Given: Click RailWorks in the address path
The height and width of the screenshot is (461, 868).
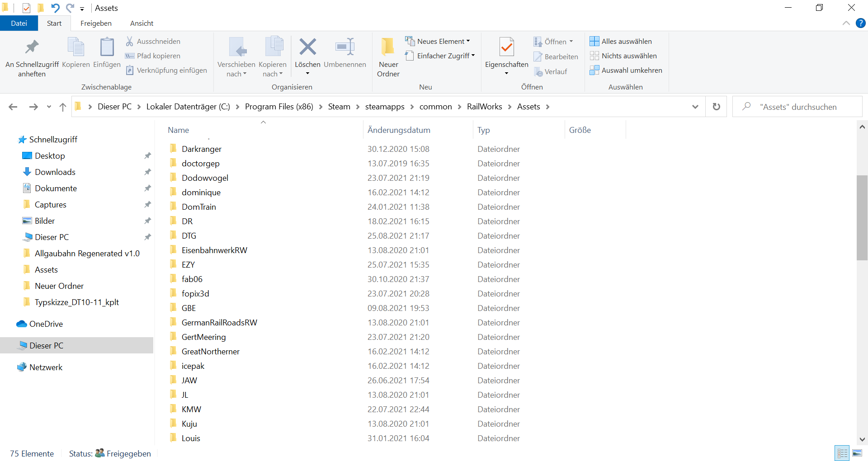Looking at the screenshot, I should pos(484,107).
